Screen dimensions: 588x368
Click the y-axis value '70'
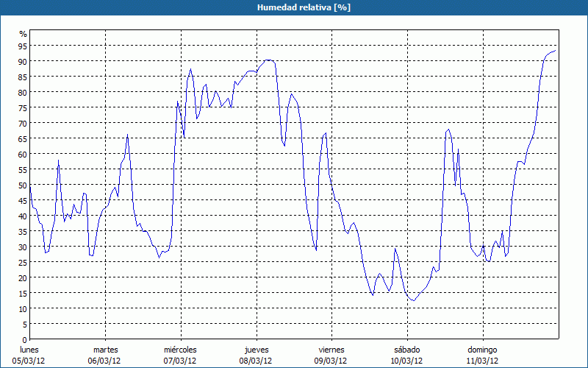coord(23,123)
